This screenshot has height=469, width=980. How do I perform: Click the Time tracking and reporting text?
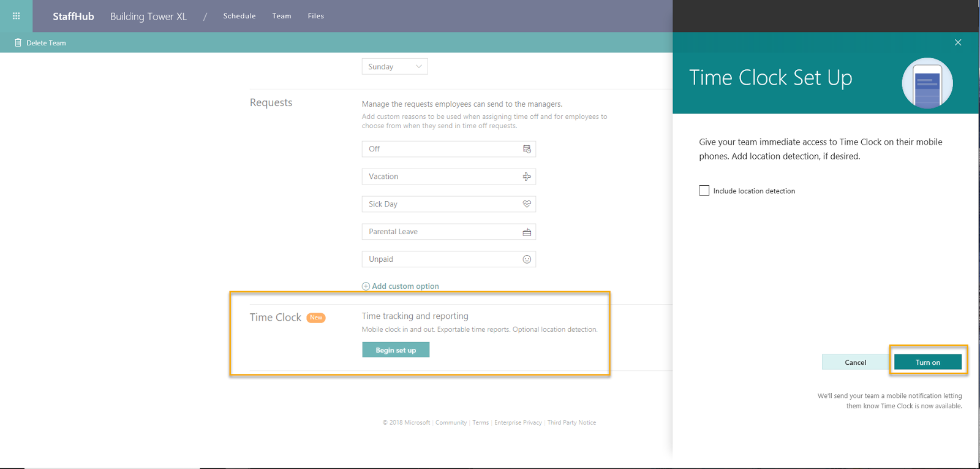(415, 316)
